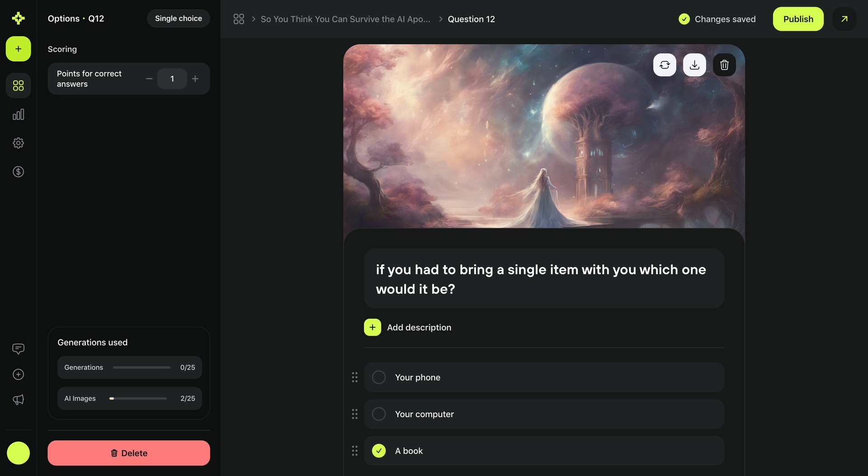
Task: Click 'Add description' under the question
Action: [407, 327]
